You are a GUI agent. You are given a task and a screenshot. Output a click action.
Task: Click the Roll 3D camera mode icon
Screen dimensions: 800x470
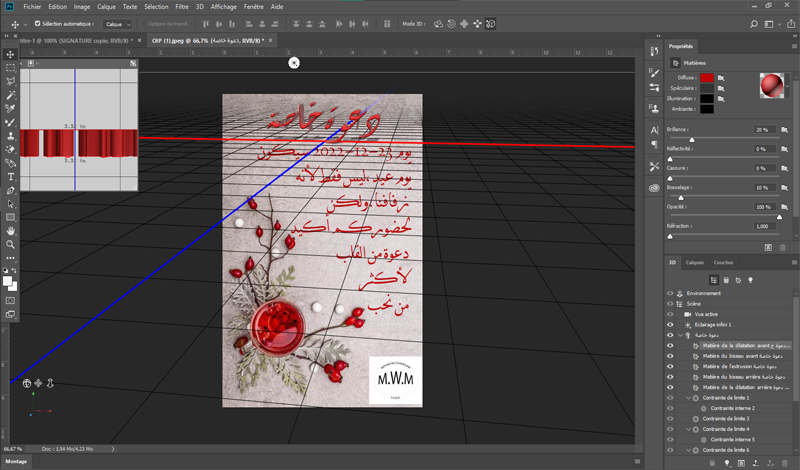451,24
